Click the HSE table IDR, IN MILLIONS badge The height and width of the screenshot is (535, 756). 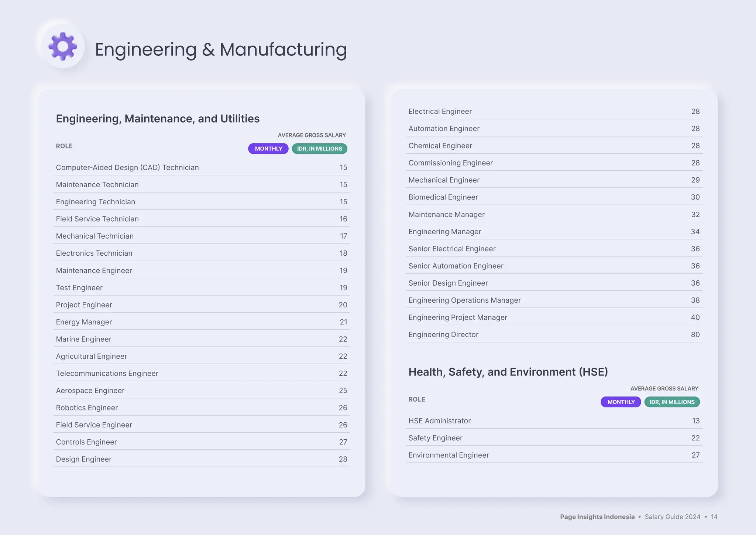click(x=672, y=402)
